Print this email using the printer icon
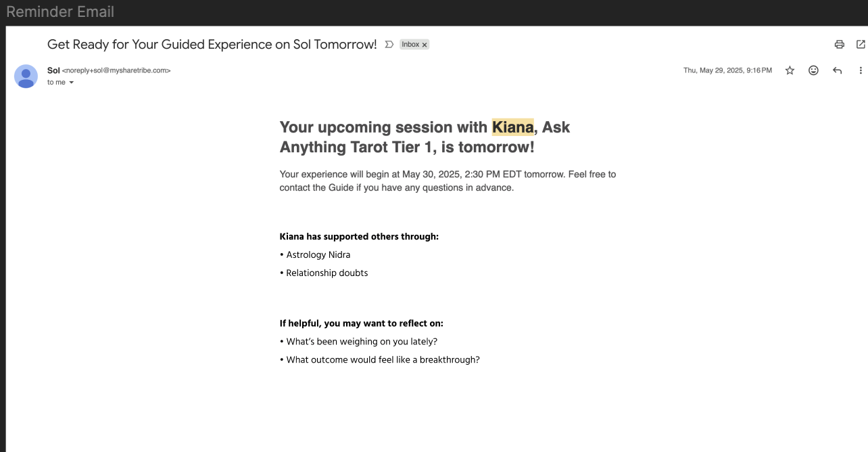Screen dimensions: 868x452 click(839, 45)
